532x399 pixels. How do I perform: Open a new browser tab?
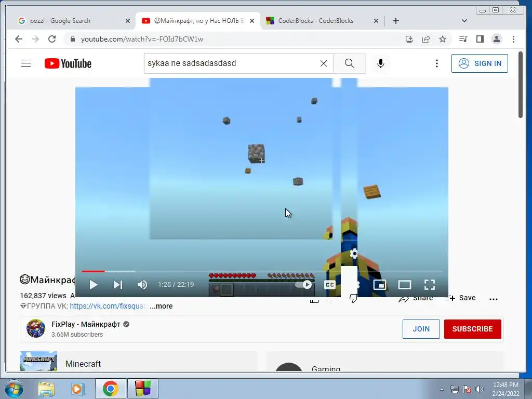point(395,21)
